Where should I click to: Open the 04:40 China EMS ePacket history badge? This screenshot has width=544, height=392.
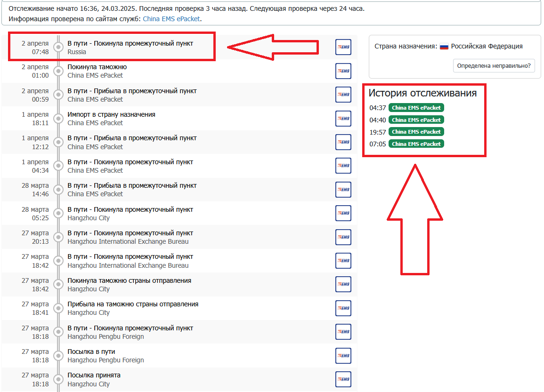[x=416, y=120]
